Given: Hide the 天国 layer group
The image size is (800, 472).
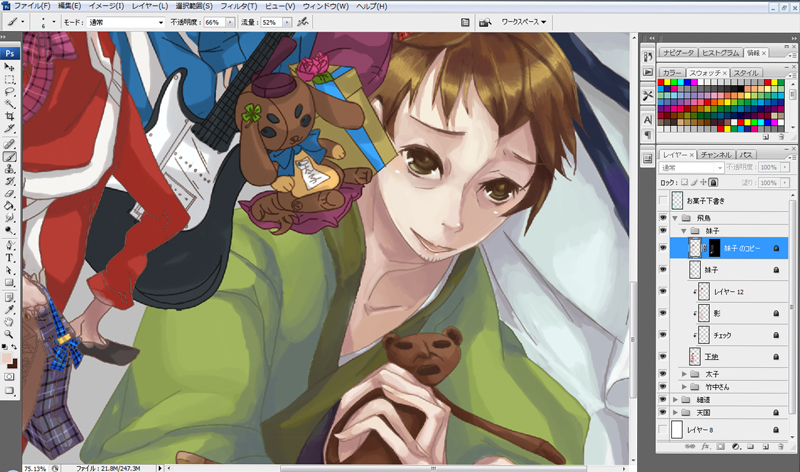Looking at the screenshot, I should pos(663,412).
